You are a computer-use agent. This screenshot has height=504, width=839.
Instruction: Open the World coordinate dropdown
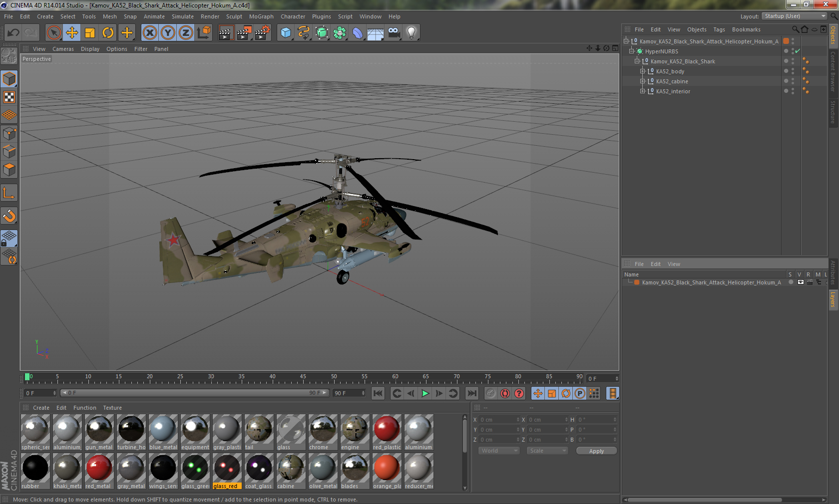tap(499, 451)
